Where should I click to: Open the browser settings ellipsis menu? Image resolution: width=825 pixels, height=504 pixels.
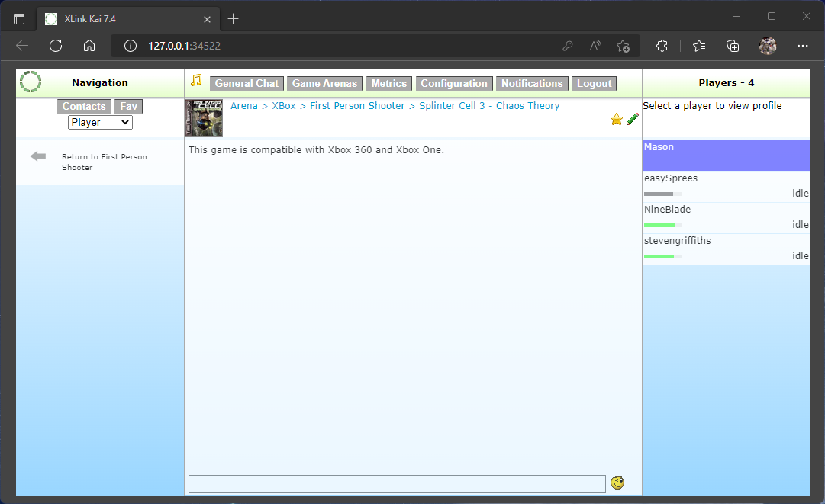802,46
